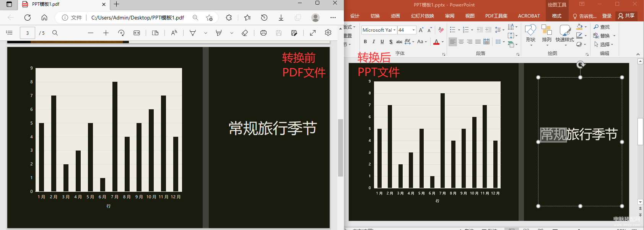
Task: Align text left
Action: point(452,42)
